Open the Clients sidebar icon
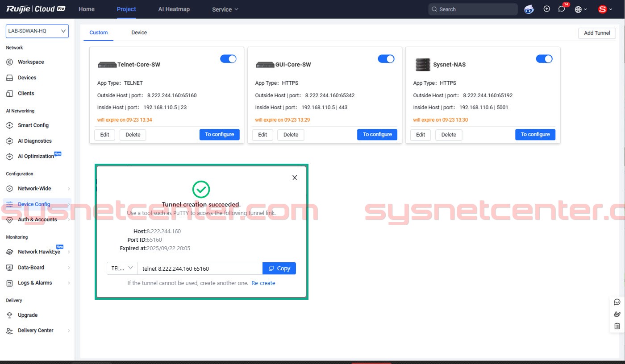 tap(9, 93)
